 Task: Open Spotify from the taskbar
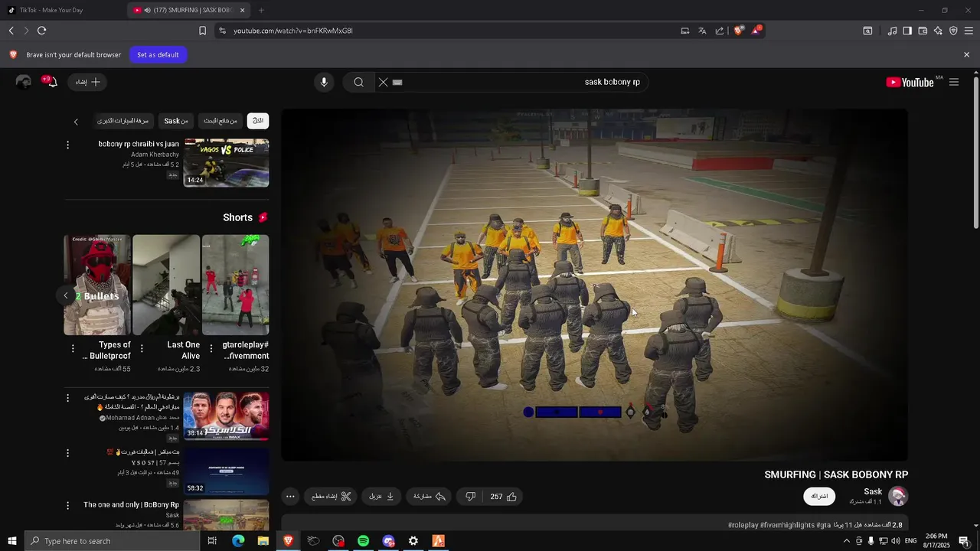click(x=363, y=541)
